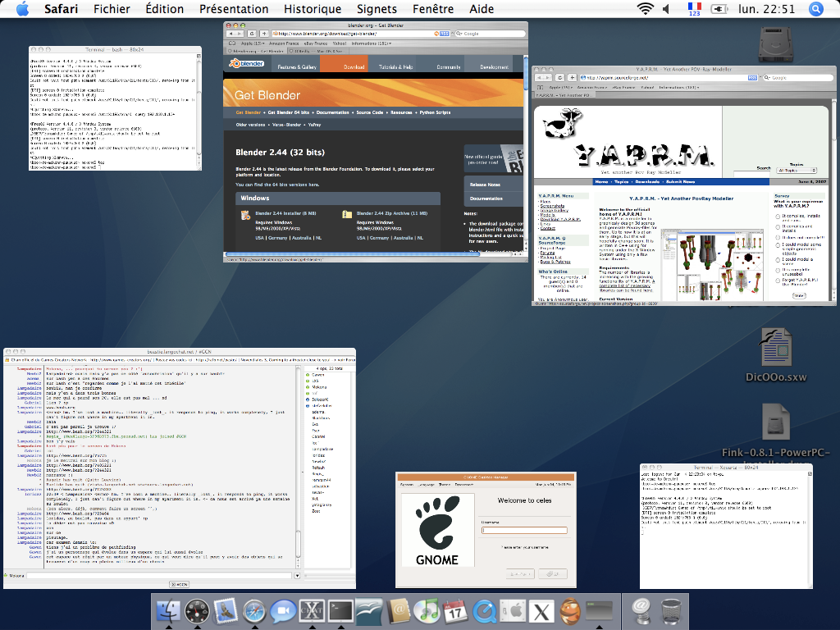Open Finder from the Dock

pyautogui.click(x=167, y=611)
